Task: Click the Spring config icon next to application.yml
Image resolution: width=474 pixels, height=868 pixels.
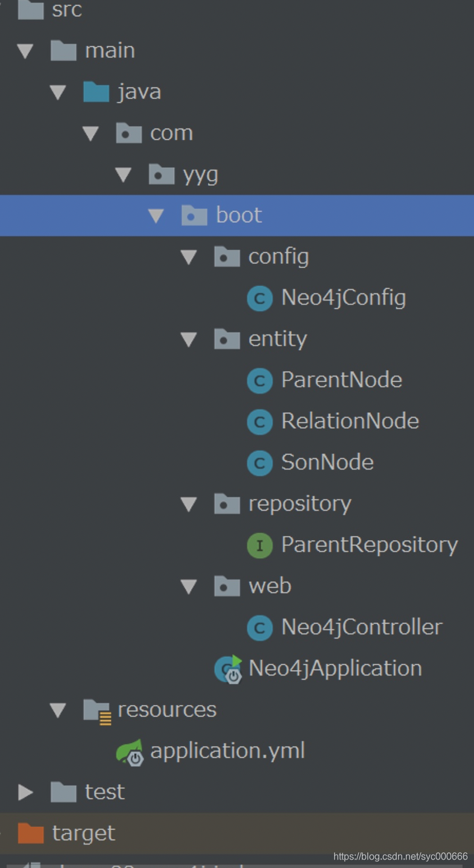Action: pos(131,751)
